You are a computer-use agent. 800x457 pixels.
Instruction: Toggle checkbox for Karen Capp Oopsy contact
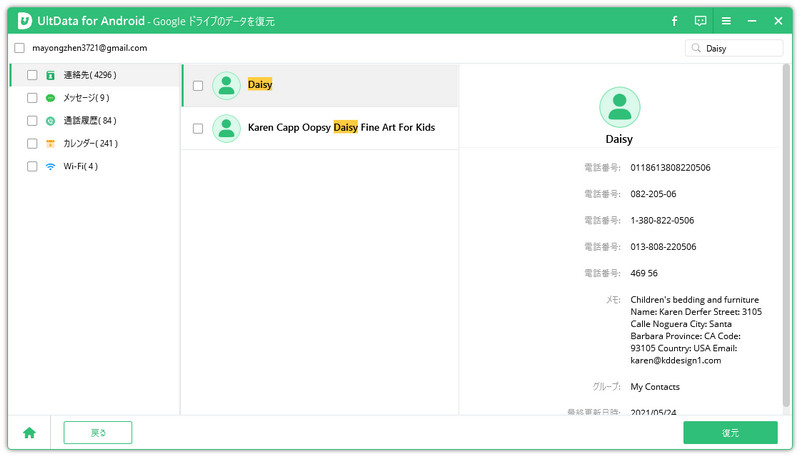(x=198, y=128)
